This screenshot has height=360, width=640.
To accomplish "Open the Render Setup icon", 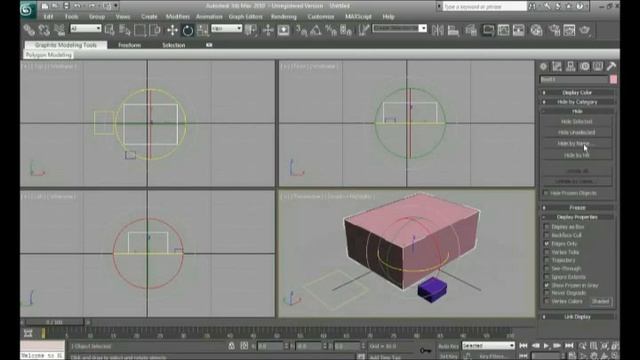I will (554, 30).
